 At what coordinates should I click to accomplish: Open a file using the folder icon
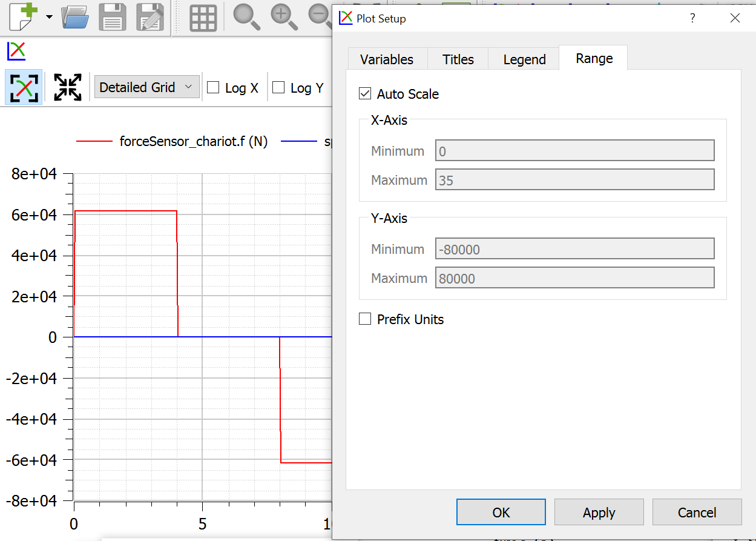74,17
